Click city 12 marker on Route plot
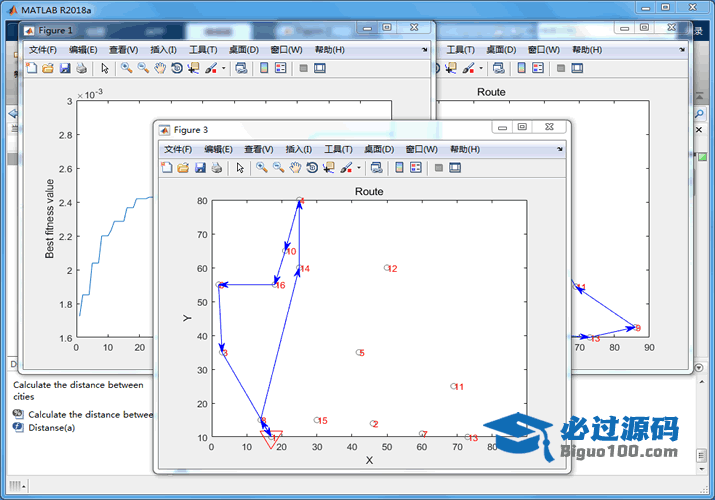 point(387,268)
